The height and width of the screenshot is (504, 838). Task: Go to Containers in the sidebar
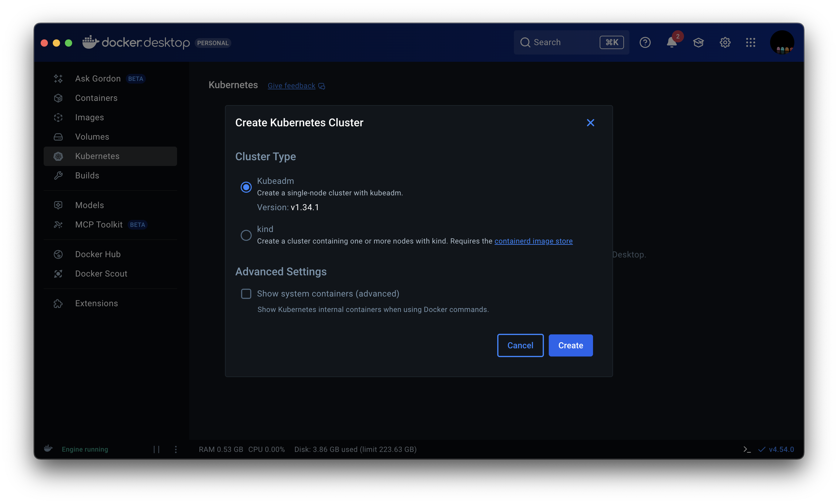click(96, 98)
